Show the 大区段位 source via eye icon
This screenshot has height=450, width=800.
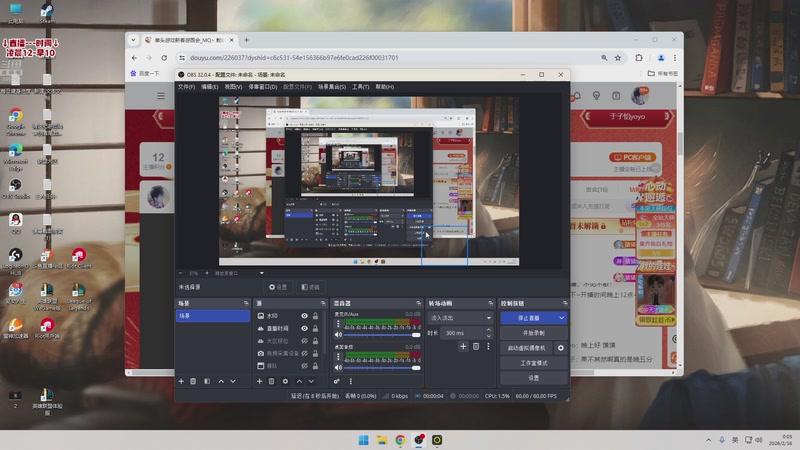click(304, 341)
